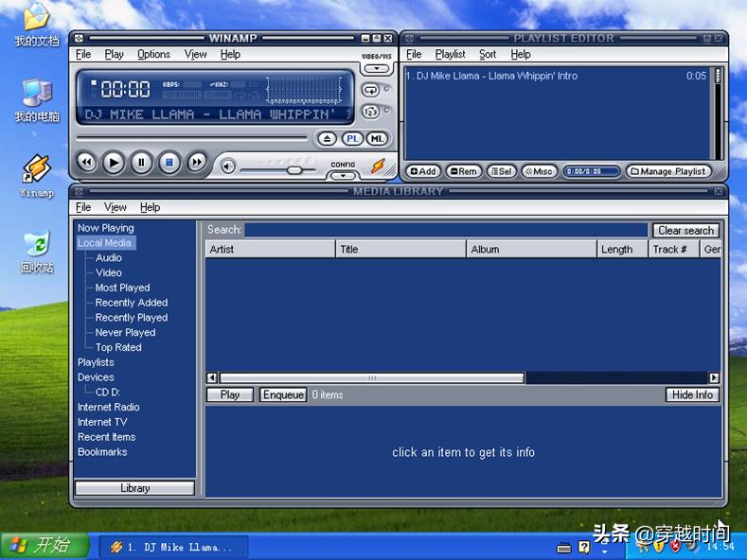Expand the CONFIG drawer arrow
747x560 pixels.
tap(343, 175)
